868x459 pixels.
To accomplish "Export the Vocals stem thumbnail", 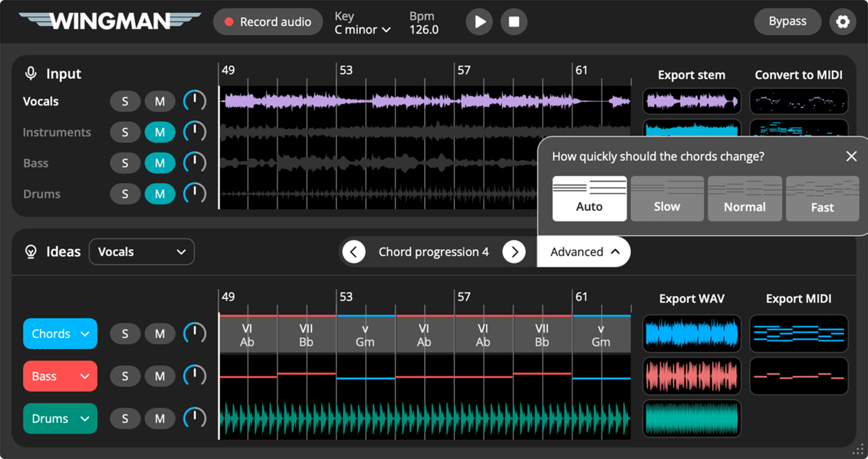I will (x=692, y=101).
